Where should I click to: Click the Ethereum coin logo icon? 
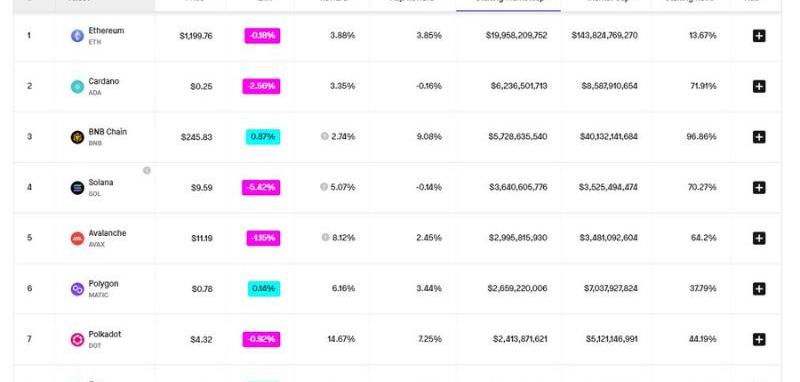pos(77,36)
